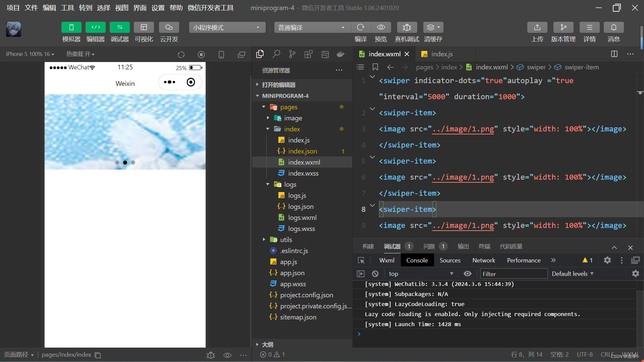Open logs.wxml file in explorer
This screenshot has width=644, height=362.
tap(302, 218)
